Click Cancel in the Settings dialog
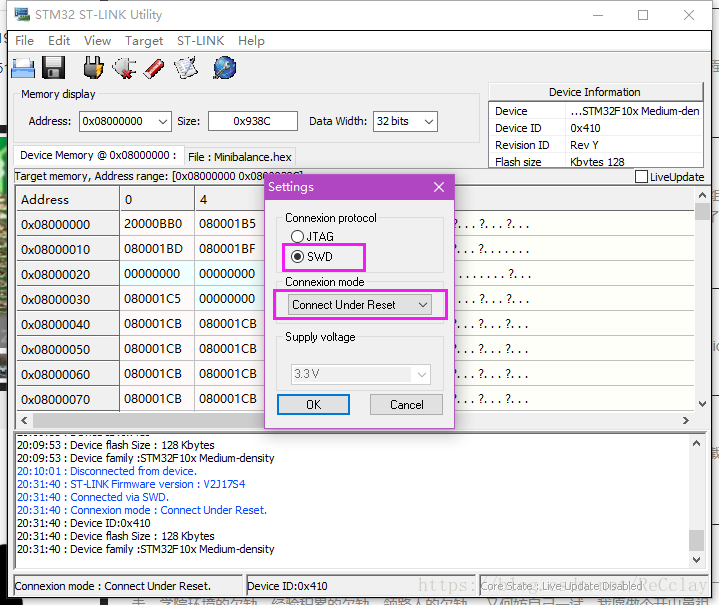The width and height of the screenshot is (719, 605). pos(406,405)
